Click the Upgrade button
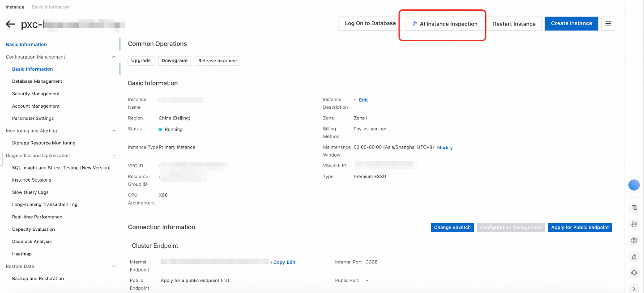Screen dimensions: 644x293 point(141,61)
